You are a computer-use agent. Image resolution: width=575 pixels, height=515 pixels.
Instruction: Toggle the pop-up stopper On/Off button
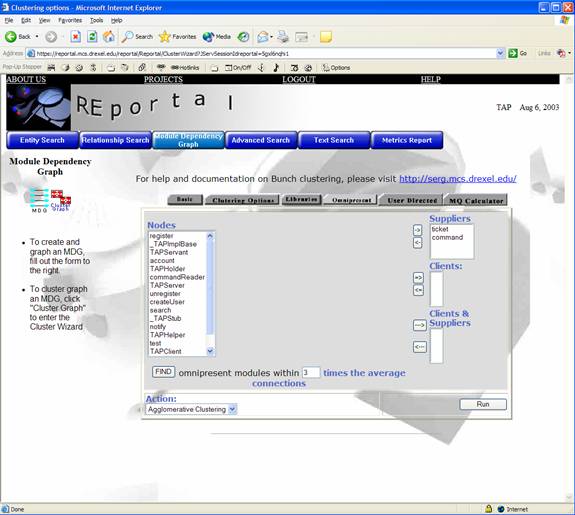pos(238,67)
